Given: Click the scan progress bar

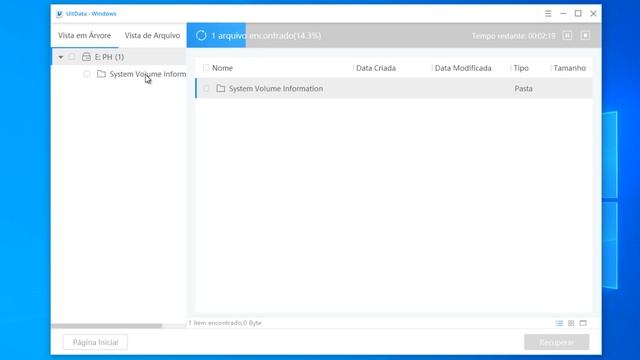Looking at the screenshot, I should [x=394, y=36].
